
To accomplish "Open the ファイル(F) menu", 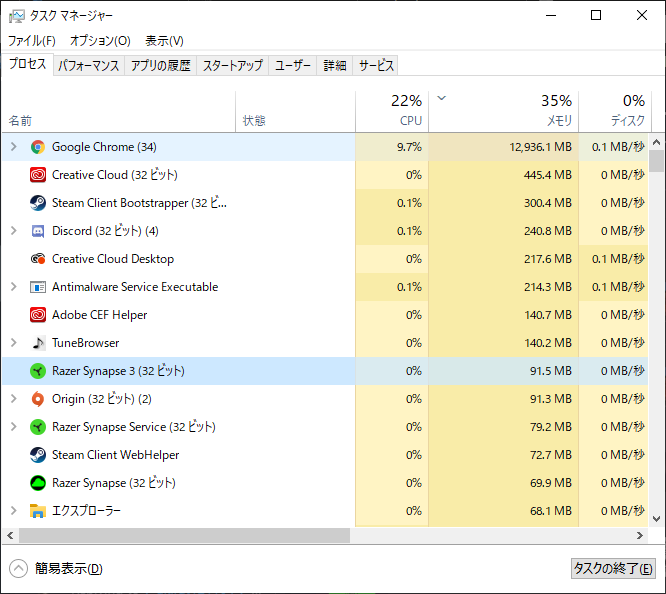I will point(32,41).
